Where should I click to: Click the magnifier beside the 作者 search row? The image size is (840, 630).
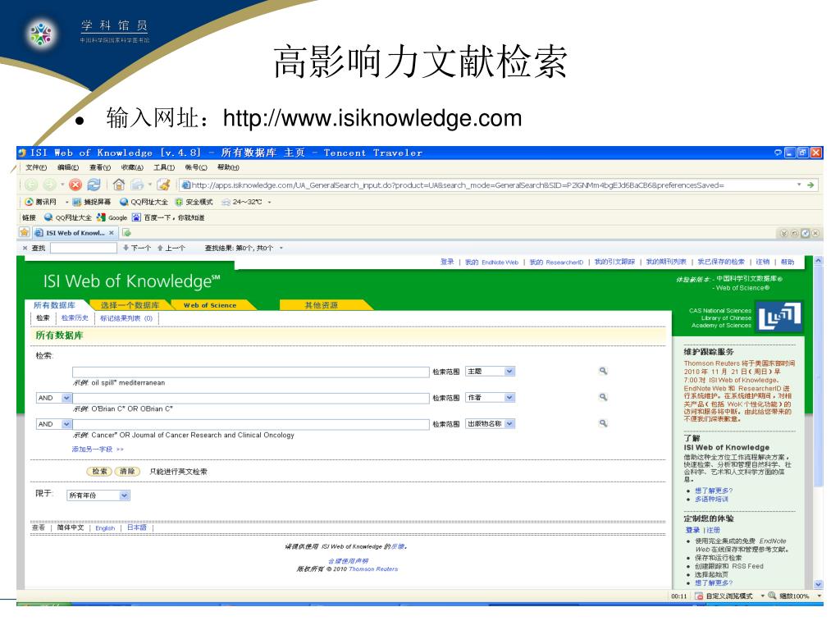[x=603, y=397]
